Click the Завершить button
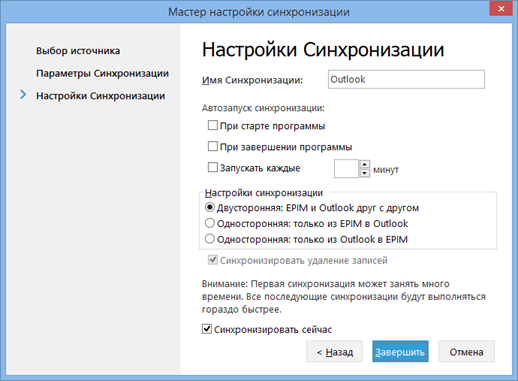The width and height of the screenshot is (518, 381). 400,351
